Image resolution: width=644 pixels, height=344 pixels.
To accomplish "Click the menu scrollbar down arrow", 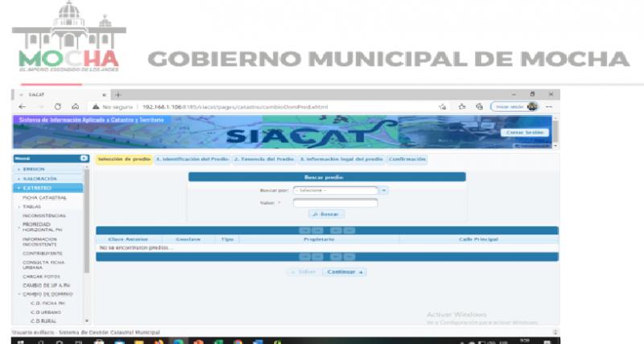I will click(87, 321).
